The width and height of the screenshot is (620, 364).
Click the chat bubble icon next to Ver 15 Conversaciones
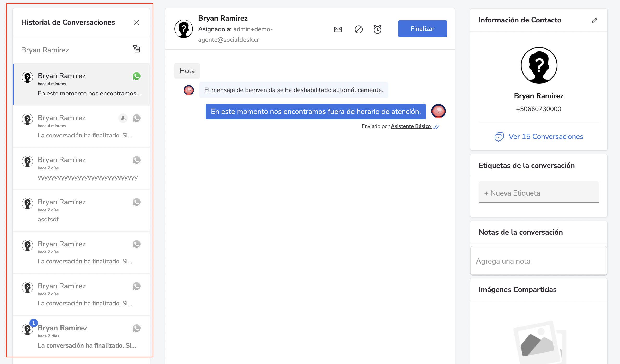499,137
